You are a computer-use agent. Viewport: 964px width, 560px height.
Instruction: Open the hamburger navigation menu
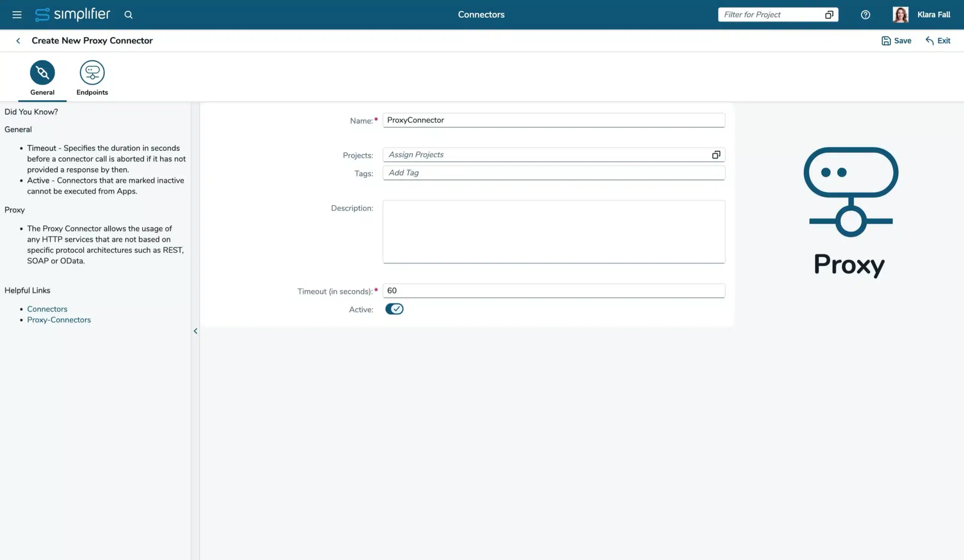click(17, 15)
